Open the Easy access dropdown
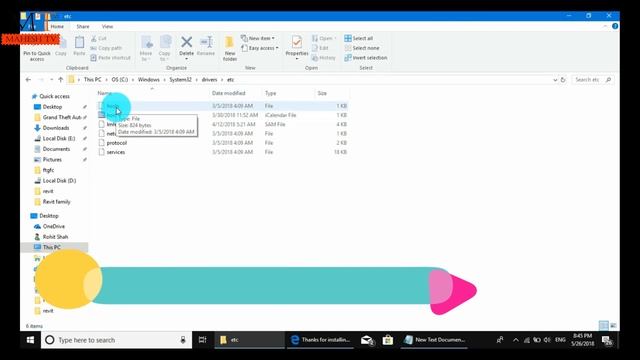Image resolution: width=640 pixels, height=360 pixels. 260,48
